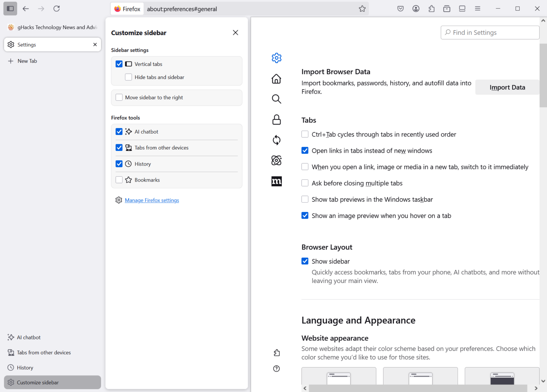The width and height of the screenshot is (547, 392).
Task: Click the Import Data button
Action: 507,87
